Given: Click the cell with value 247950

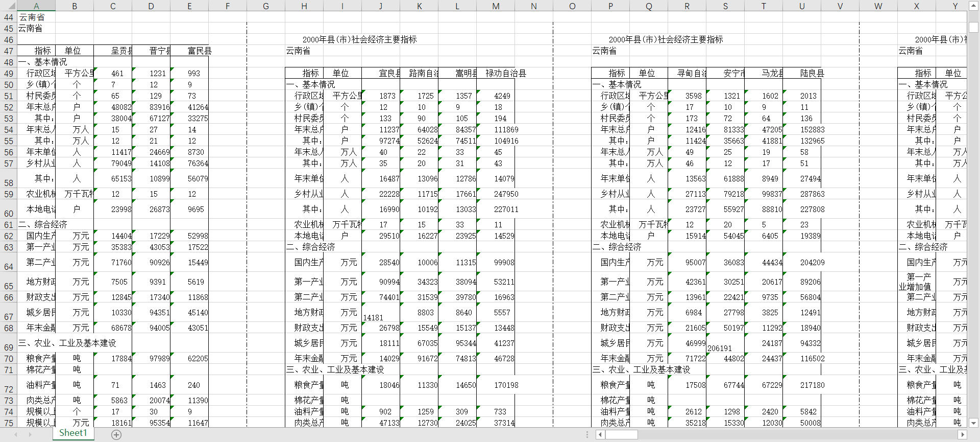Looking at the screenshot, I should pos(496,194).
